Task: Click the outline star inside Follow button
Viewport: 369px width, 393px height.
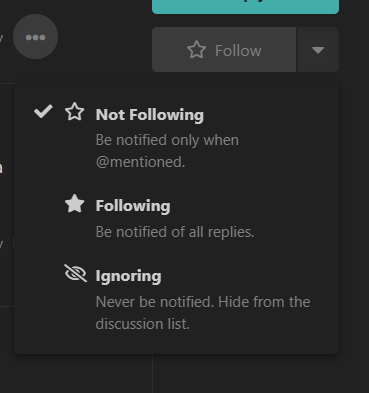Action: pos(196,50)
